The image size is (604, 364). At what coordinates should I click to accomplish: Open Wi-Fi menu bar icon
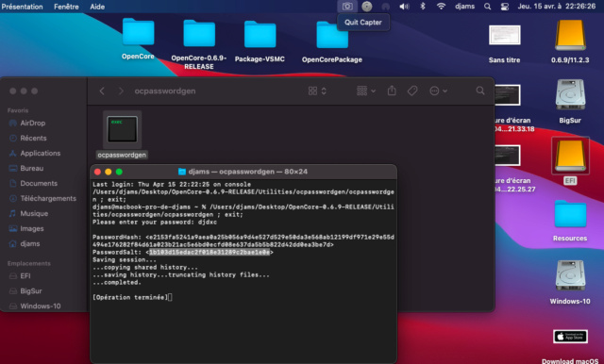tap(441, 7)
